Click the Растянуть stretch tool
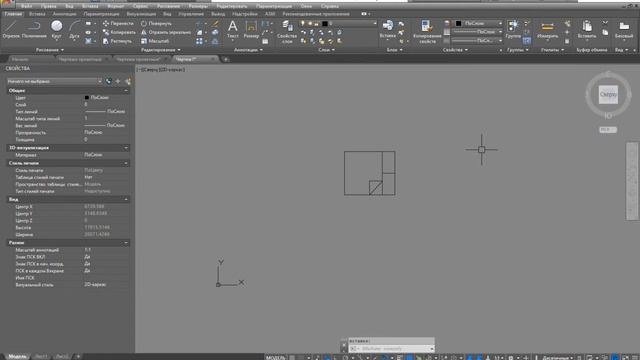Viewport: 640px width, 360px height. 117,41
